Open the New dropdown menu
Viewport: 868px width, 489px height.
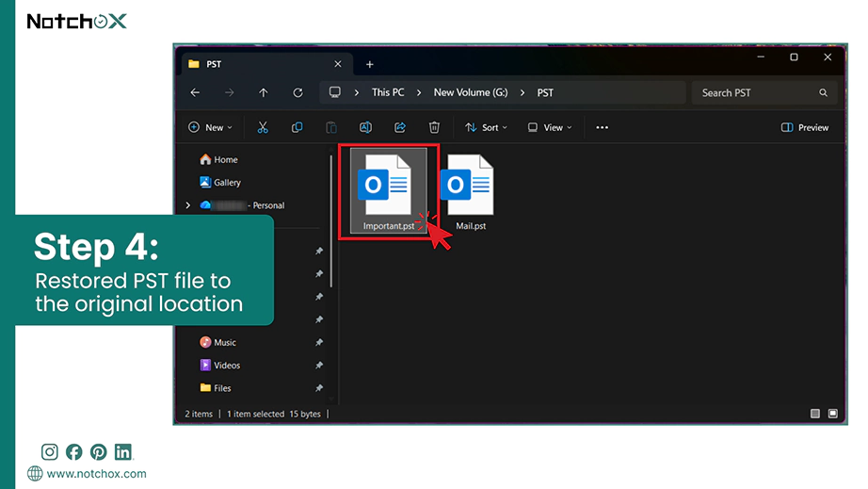[x=210, y=127]
